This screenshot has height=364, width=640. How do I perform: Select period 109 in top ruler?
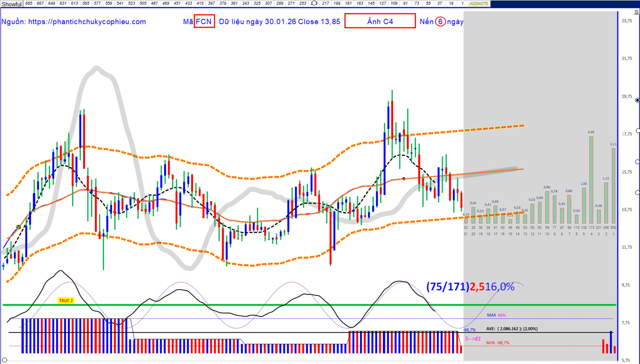[x=394, y=3]
